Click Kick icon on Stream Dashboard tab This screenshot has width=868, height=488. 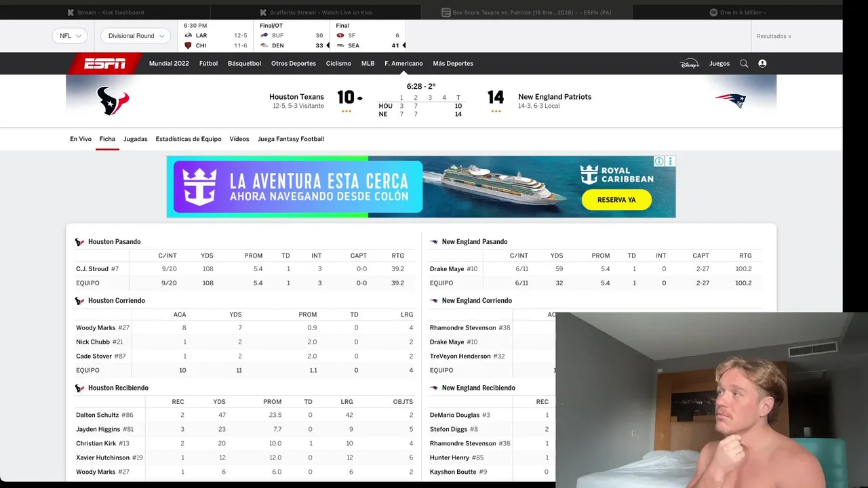(x=71, y=12)
